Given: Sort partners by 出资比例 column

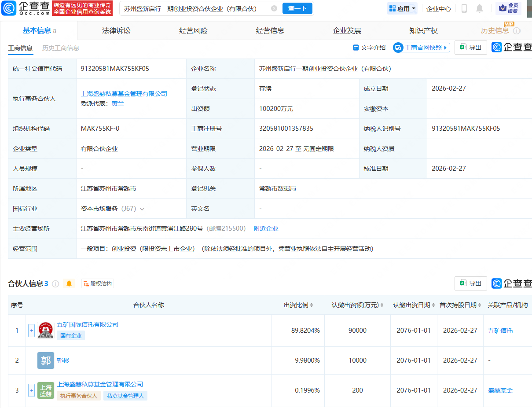Looking at the screenshot, I should pos(312,305).
